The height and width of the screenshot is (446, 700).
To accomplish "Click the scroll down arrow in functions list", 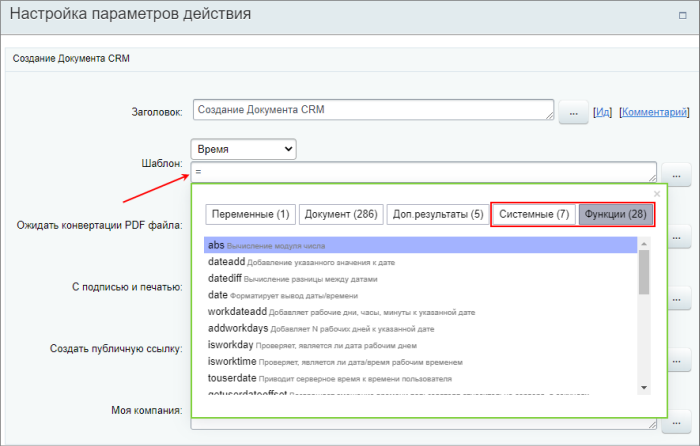I will (x=643, y=387).
